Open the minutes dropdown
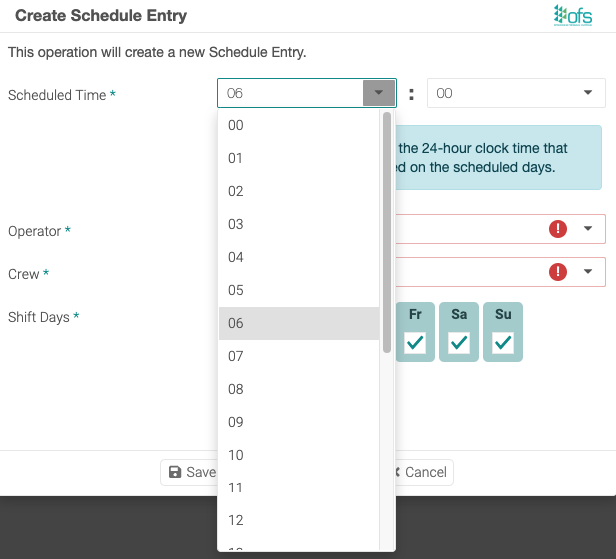The height and width of the screenshot is (559, 616). pyautogui.click(x=516, y=93)
